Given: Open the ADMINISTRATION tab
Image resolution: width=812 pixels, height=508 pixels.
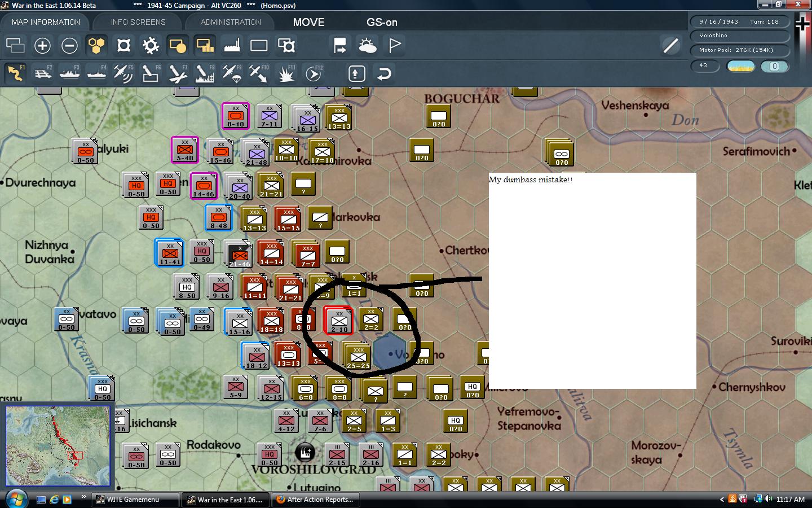Looking at the screenshot, I should (x=231, y=22).
